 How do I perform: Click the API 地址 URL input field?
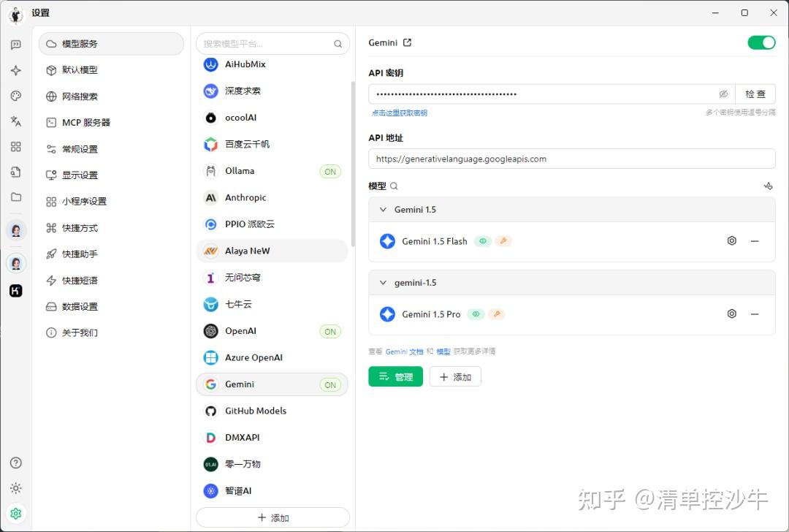pos(571,159)
